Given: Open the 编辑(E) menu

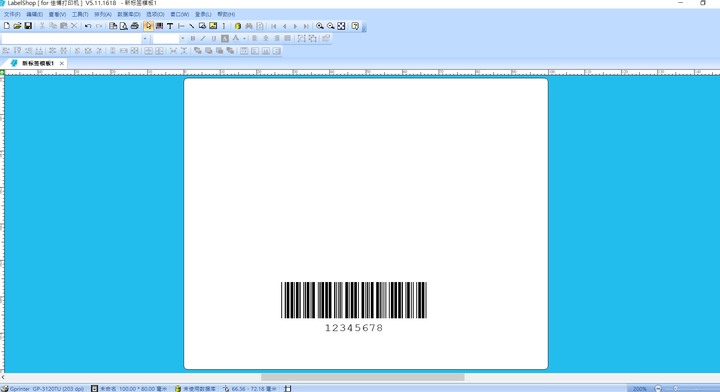Looking at the screenshot, I should pyautogui.click(x=34, y=14).
